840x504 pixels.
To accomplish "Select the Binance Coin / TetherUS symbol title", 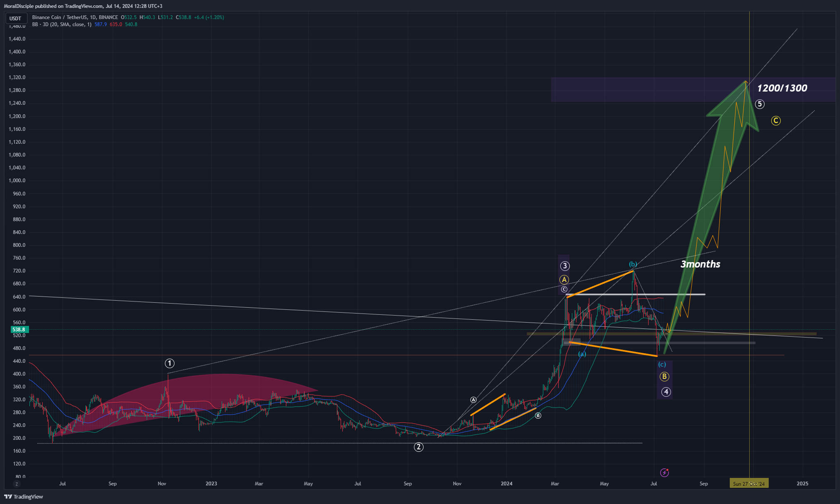I will click(x=75, y=17).
